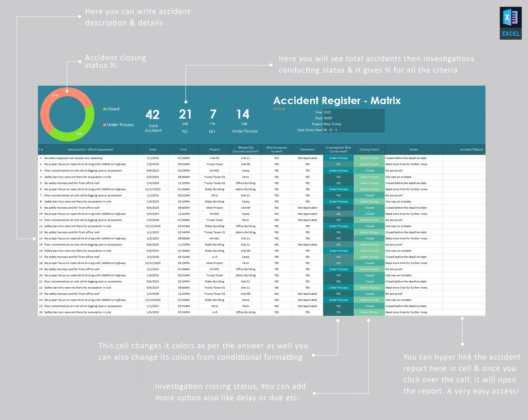Click the donut chart showing closing status
Screen dimensions: 528x420
[x=67, y=114]
